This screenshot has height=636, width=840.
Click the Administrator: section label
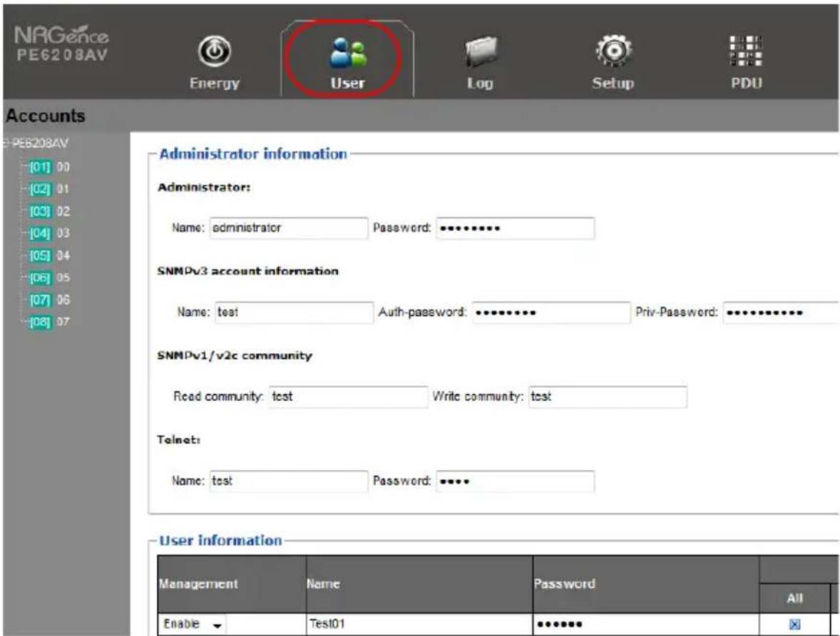[203, 188]
